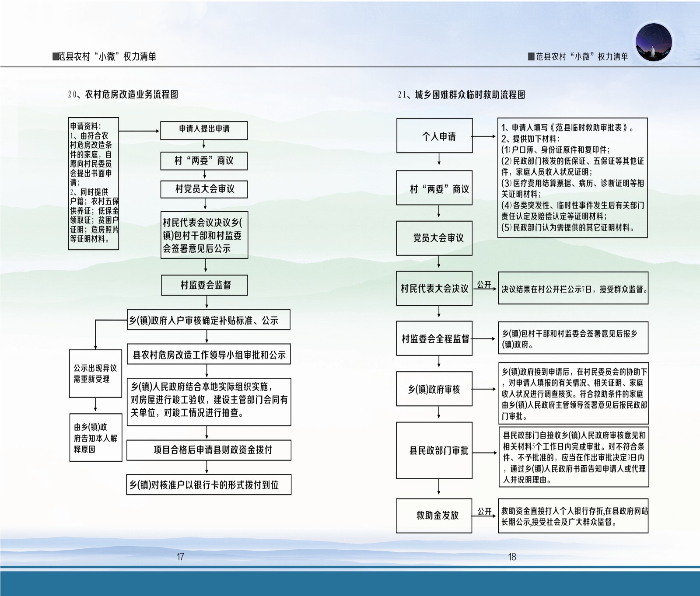This screenshot has height=596, width=700.
Task: Click the '村监委会监督' flow box
Action: pos(205,285)
